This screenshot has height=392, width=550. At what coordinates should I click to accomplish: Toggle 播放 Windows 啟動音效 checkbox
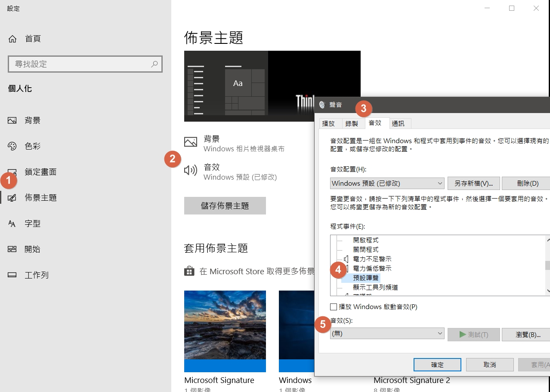coord(334,307)
